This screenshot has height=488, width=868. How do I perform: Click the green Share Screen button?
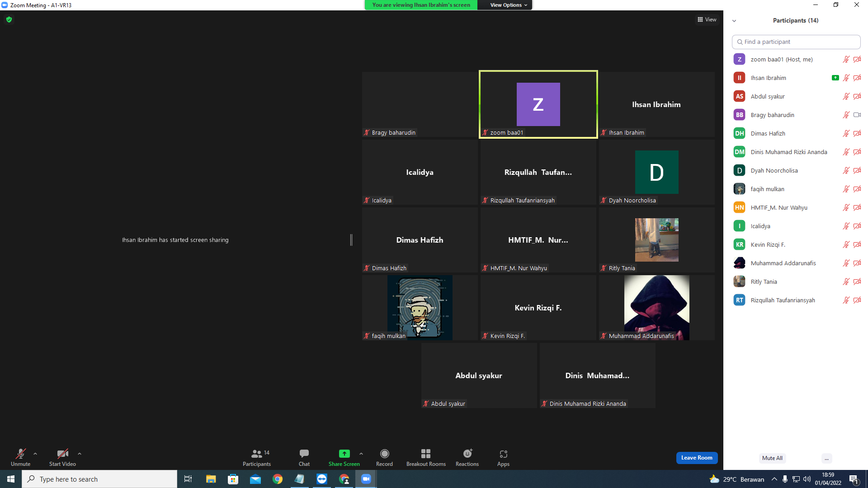tap(344, 457)
